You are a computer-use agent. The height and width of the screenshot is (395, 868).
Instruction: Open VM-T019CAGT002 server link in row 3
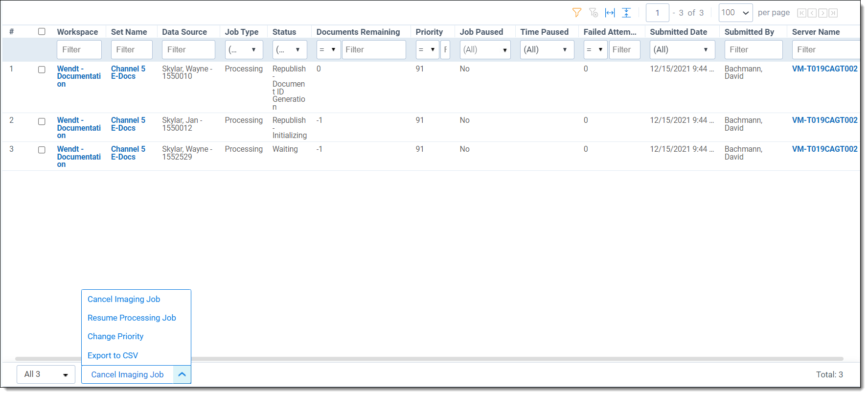pyautogui.click(x=824, y=149)
